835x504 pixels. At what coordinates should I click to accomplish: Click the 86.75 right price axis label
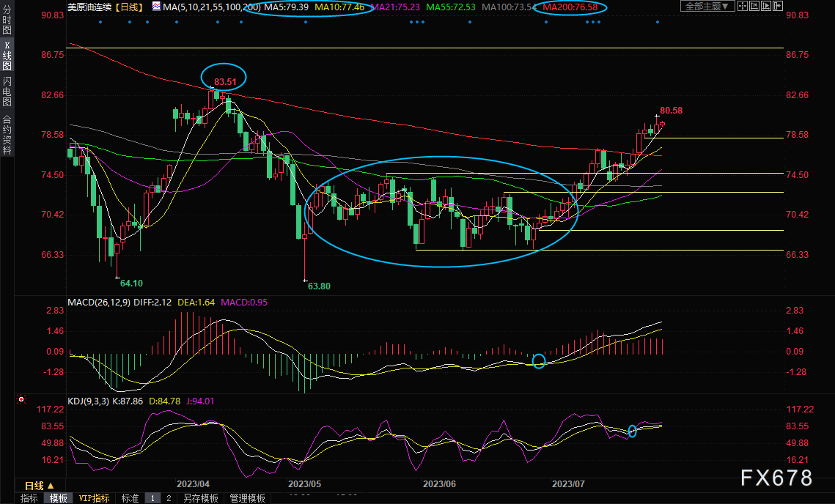797,55
